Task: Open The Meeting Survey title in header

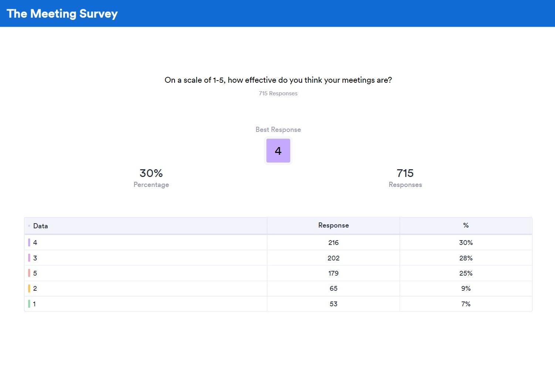Action: tap(62, 14)
